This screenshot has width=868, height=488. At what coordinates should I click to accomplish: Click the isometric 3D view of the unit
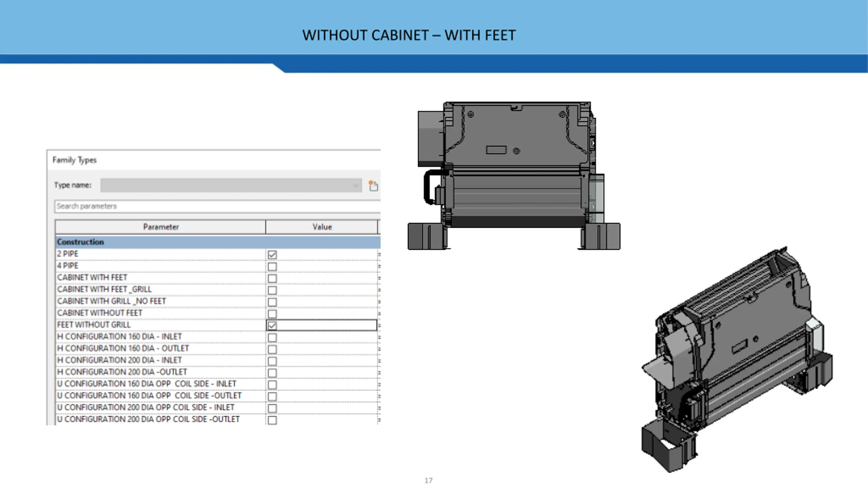click(737, 359)
